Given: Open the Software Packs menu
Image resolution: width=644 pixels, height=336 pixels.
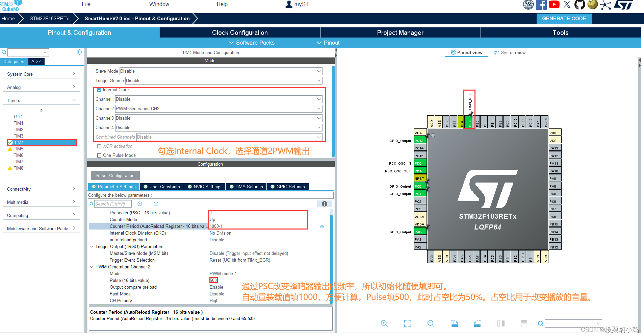Looking at the screenshot, I should (252, 43).
